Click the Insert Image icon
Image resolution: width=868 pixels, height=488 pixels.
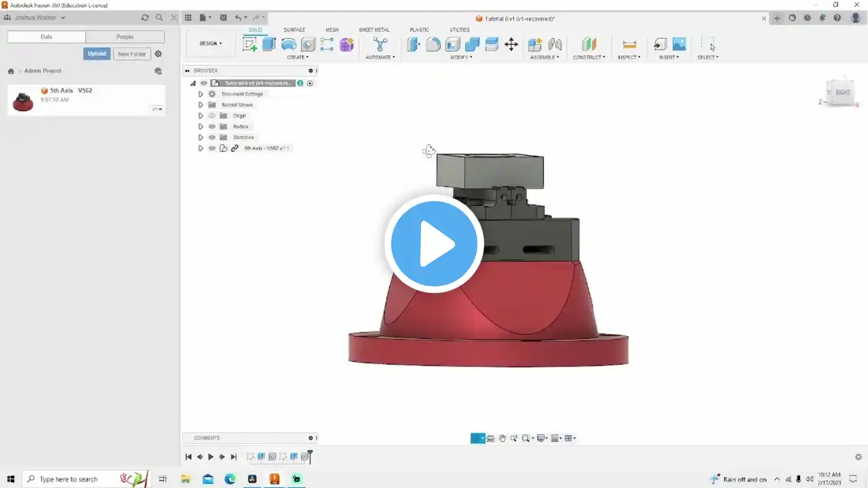click(679, 44)
